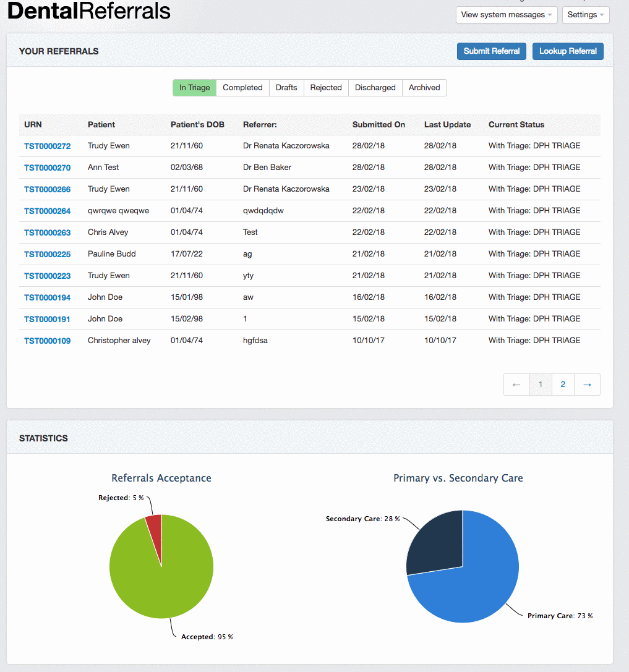Viewport: 629px width, 672px height.
Task: Go to next page with right arrow
Action: click(x=587, y=385)
